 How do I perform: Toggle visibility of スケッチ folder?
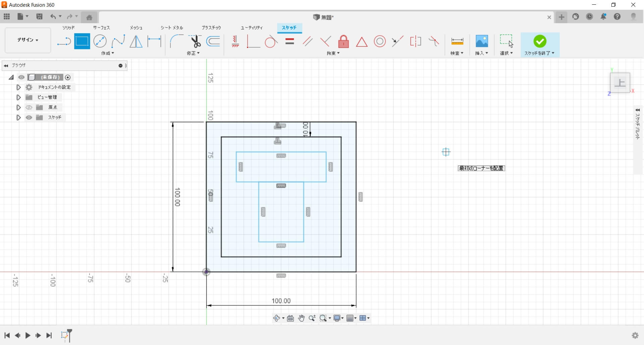click(x=29, y=117)
